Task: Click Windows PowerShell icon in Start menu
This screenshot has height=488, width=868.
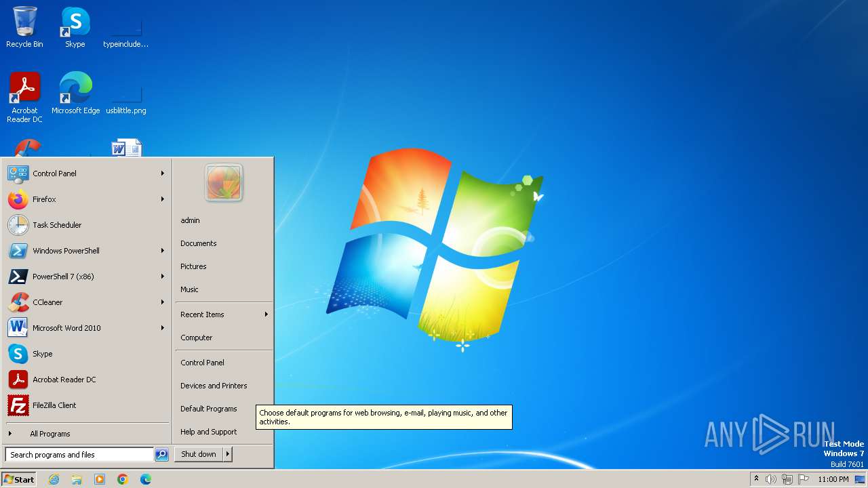Action: (18, 251)
